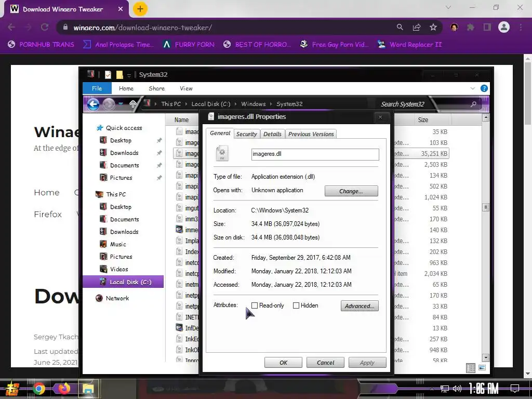This screenshot has height=399, width=532.
Task: Open Chrome extensions puzzle icon
Action: (471, 27)
